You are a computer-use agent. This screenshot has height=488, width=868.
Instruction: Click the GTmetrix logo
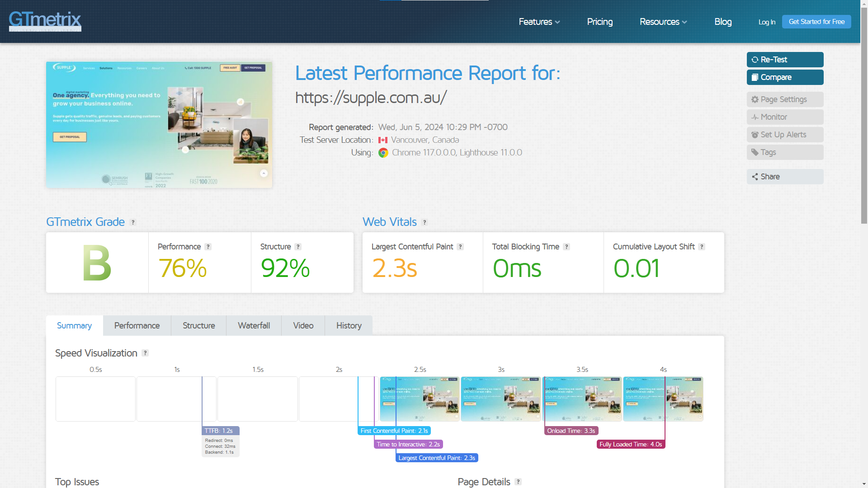point(45,21)
